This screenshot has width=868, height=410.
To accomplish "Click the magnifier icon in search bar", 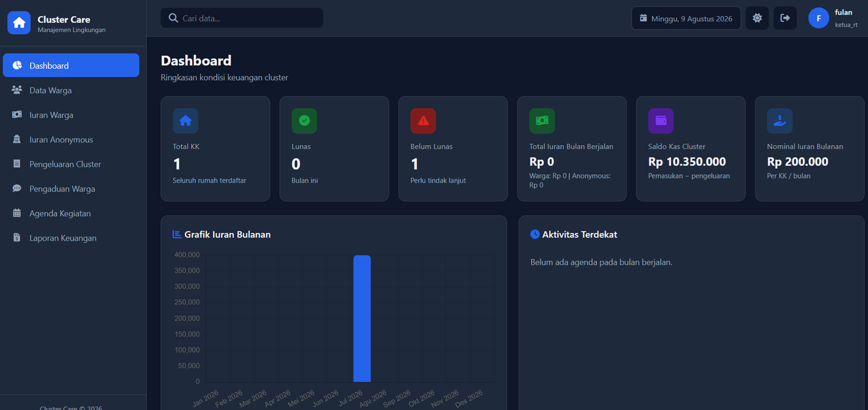I will pos(173,18).
